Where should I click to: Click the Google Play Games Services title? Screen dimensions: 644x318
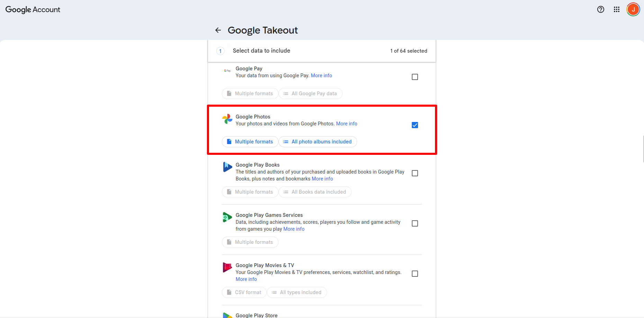click(269, 215)
